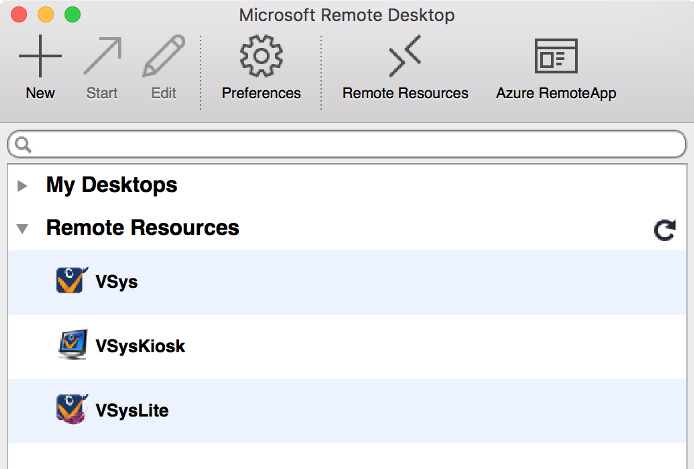Click the My Desktops group heading

pos(112,185)
